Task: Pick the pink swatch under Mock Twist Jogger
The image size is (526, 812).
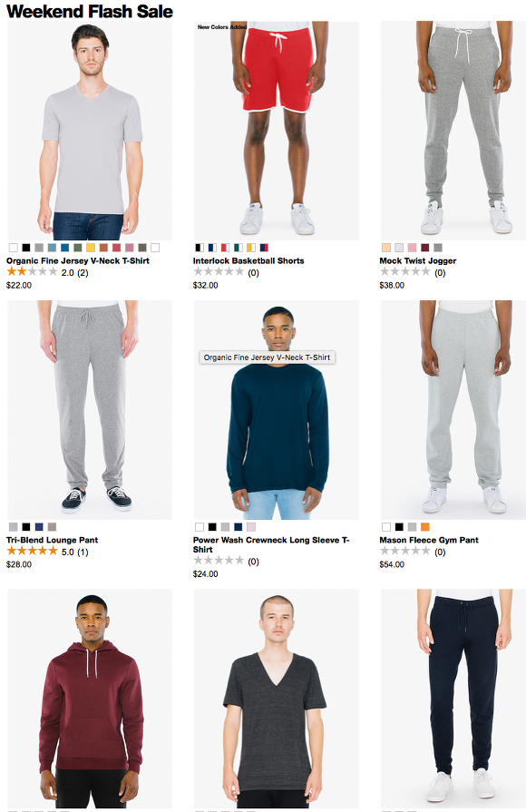Action: 412,248
